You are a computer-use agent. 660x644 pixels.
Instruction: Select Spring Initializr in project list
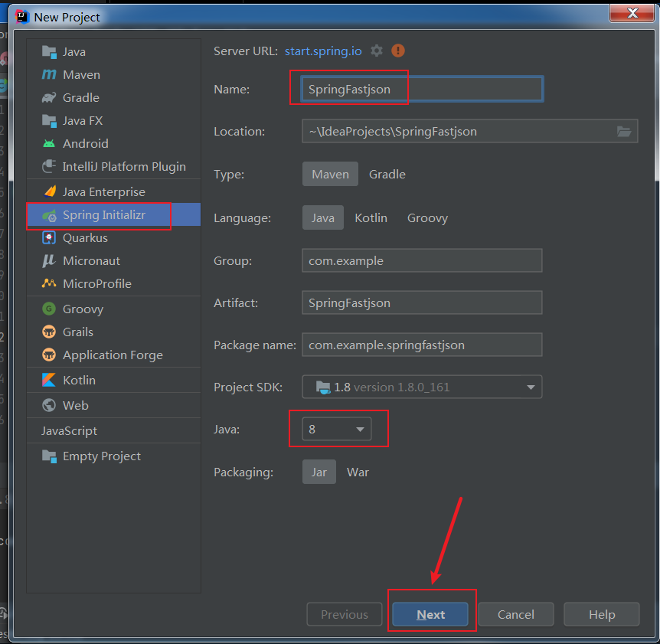pyautogui.click(x=113, y=214)
